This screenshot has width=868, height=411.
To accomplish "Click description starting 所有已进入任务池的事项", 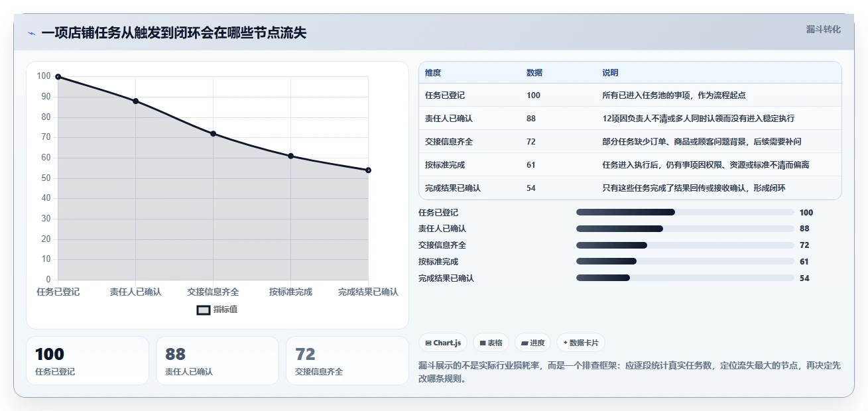I will [674, 95].
